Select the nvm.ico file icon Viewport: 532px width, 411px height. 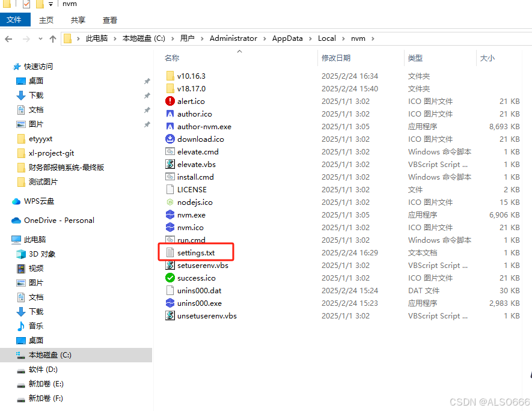coord(170,227)
